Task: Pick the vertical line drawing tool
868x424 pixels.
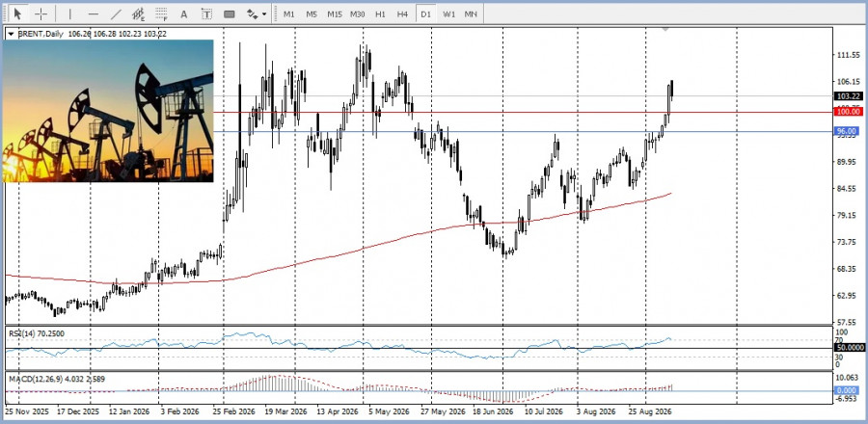Action: tap(69, 13)
